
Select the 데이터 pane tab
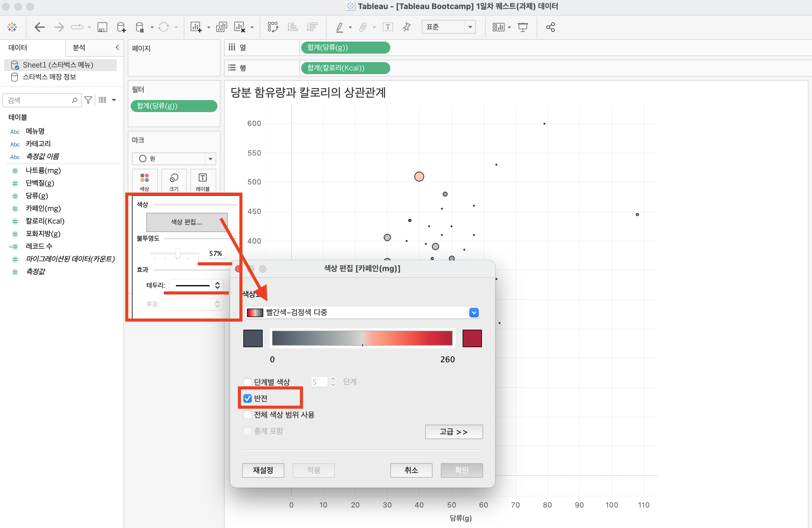tap(18, 48)
